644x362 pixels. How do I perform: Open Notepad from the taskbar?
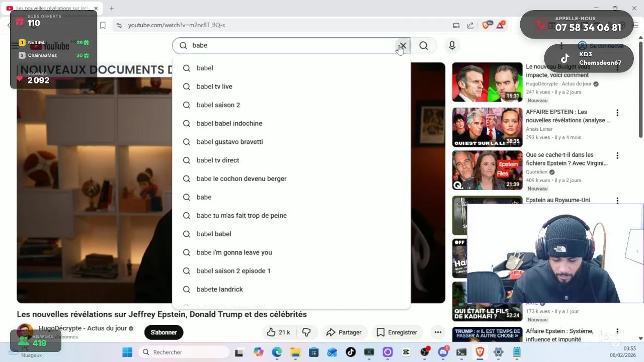click(517, 352)
